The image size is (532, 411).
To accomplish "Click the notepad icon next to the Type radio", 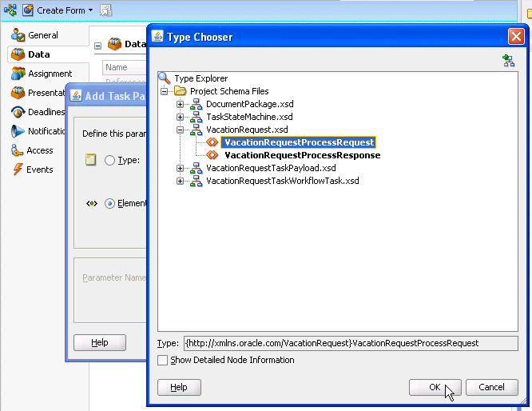I will [90, 160].
